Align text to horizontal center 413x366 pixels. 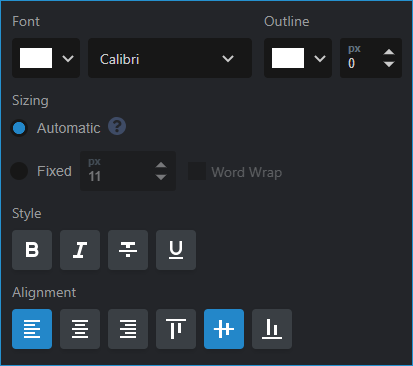(80, 329)
